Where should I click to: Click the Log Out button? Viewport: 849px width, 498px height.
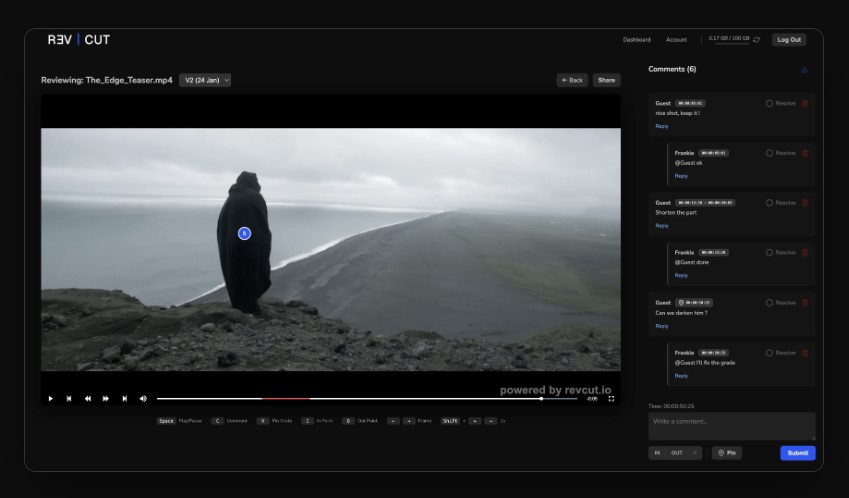[x=789, y=40]
